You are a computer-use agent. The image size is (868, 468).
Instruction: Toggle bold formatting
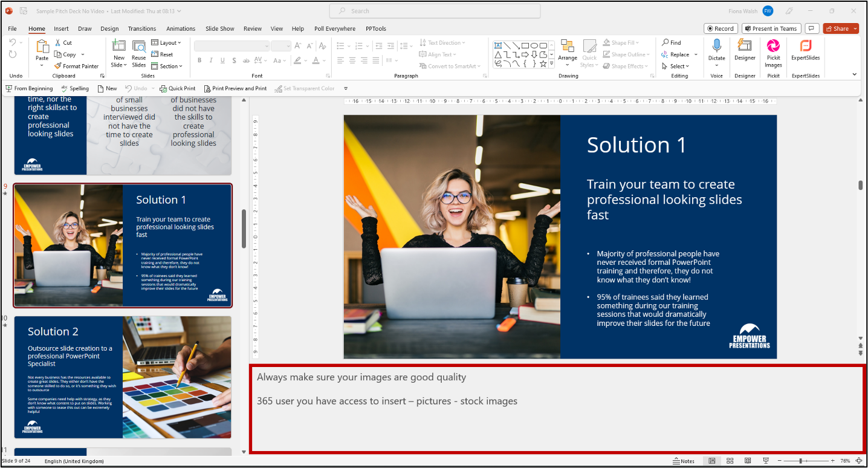(x=199, y=60)
